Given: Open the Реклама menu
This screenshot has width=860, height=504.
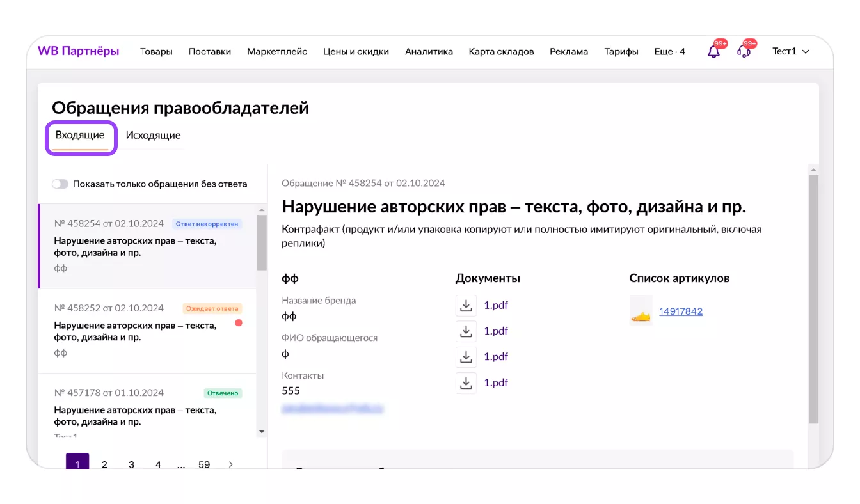Looking at the screenshot, I should coord(569,52).
